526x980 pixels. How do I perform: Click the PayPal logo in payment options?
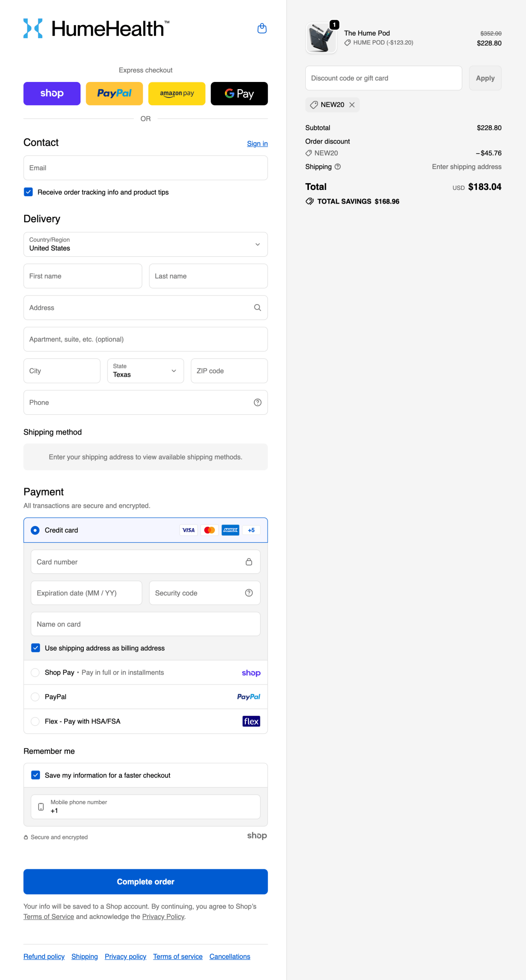[249, 697]
